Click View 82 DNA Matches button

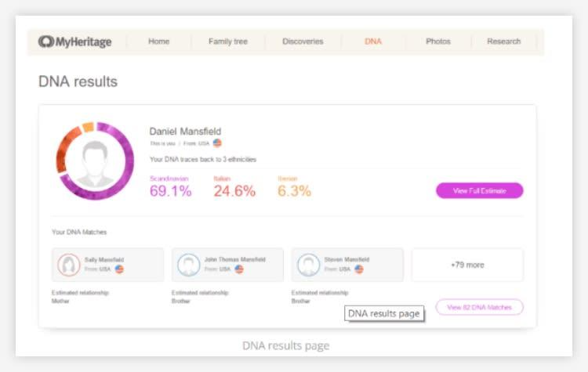point(479,307)
